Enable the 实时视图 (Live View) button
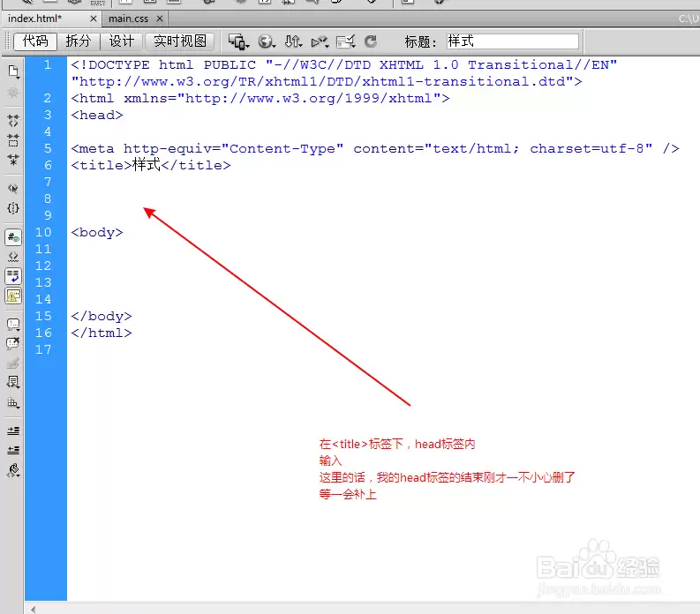The width and height of the screenshot is (700, 614). coord(180,41)
